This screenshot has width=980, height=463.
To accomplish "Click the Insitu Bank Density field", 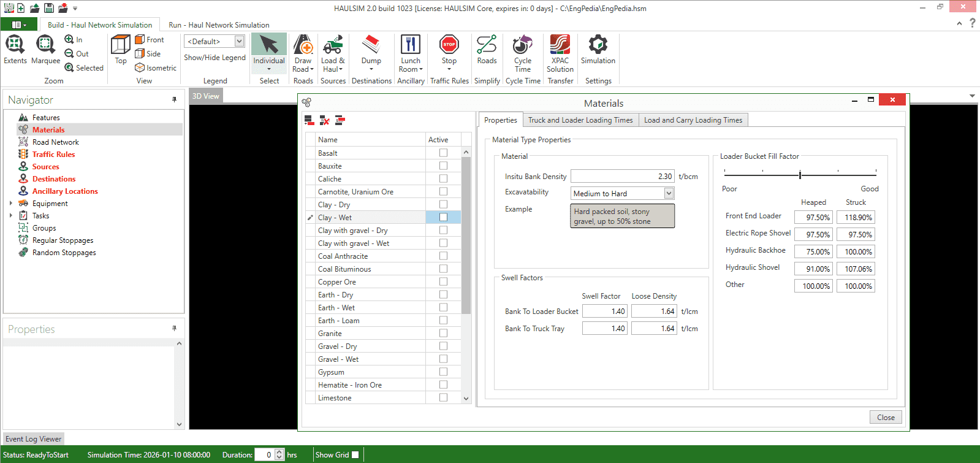I will pyautogui.click(x=622, y=177).
